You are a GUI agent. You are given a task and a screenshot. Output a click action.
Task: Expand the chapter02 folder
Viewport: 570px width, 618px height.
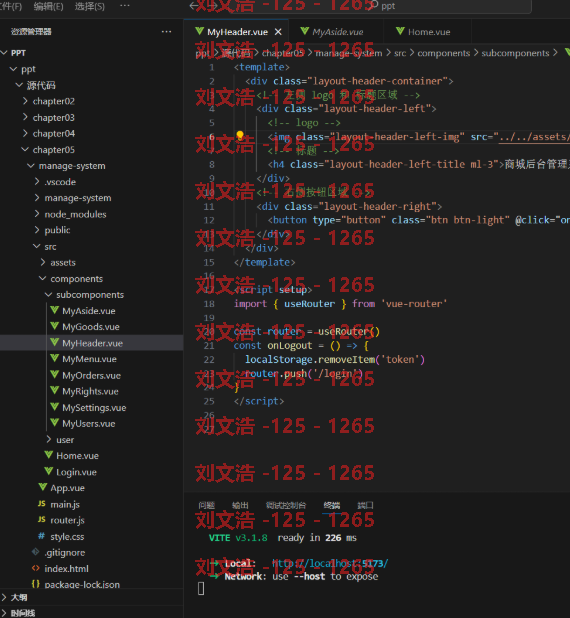pyautogui.click(x=25, y=101)
